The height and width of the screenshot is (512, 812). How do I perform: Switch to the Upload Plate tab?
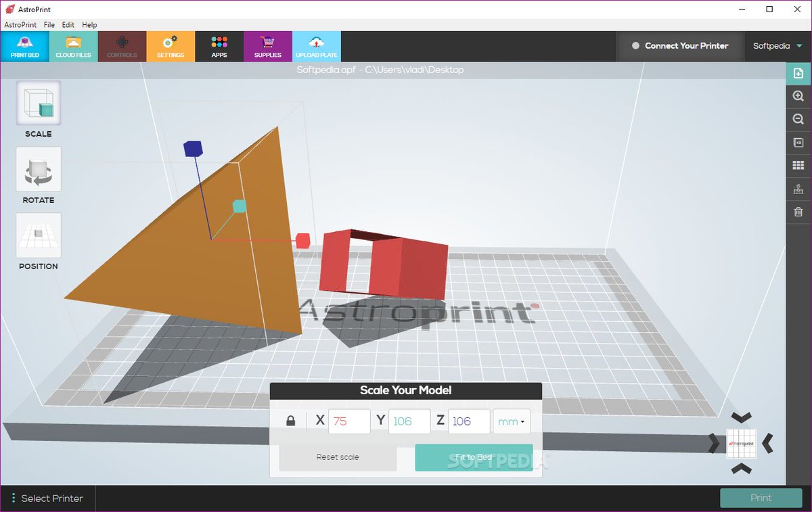[x=316, y=46]
